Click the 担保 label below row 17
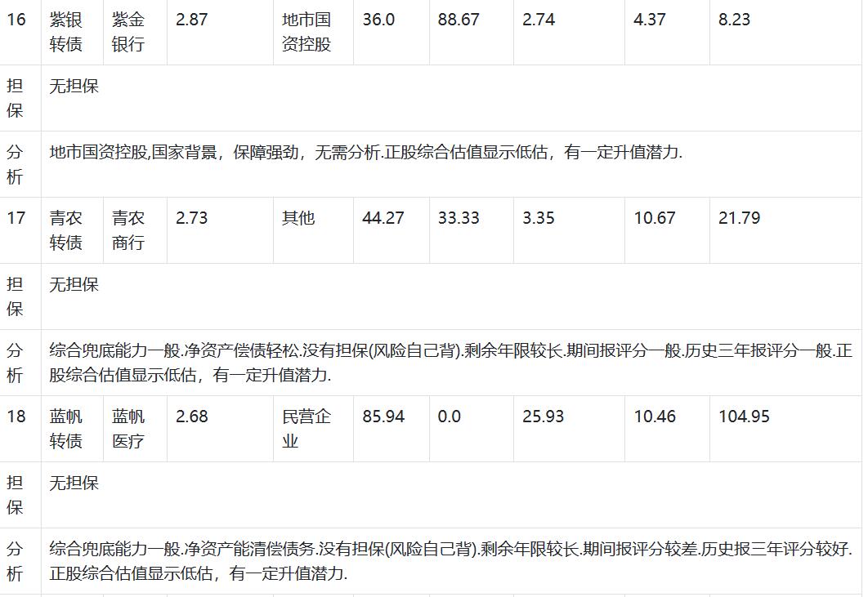The height and width of the screenshot is (597, 868). coord(15,296)
